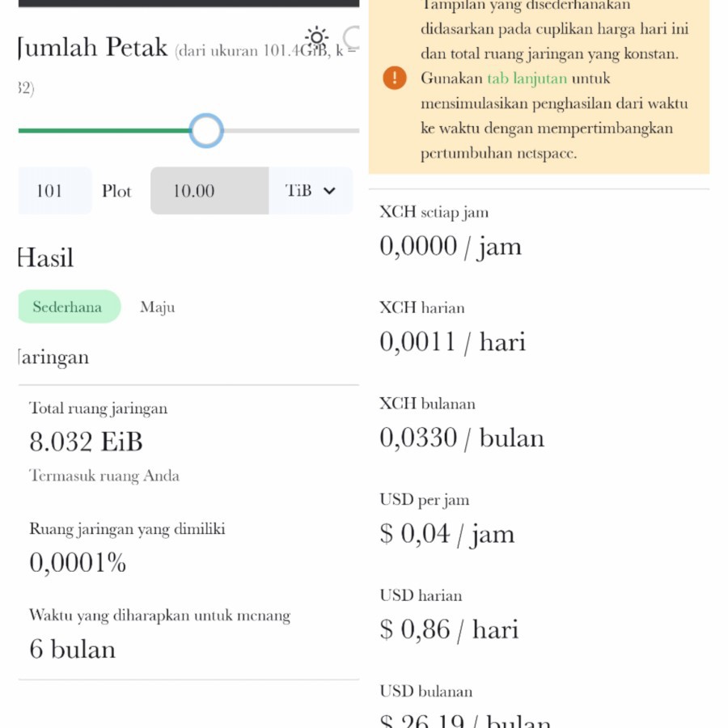The height and width of the screenshot is (728, 728).
Task: Toggle the sun light-mode icon
Action: (316, 37)
